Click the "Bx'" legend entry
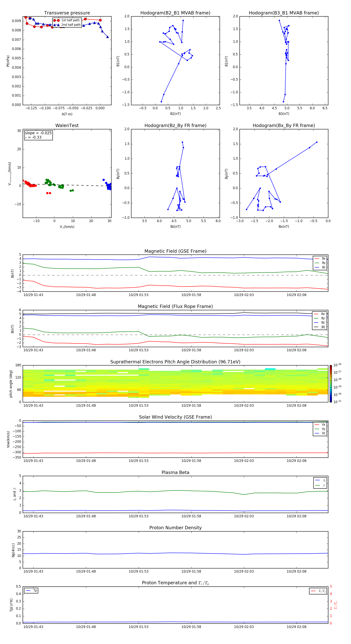The width and height of the screenshot is (351, 644). click(x=320, y=314)
